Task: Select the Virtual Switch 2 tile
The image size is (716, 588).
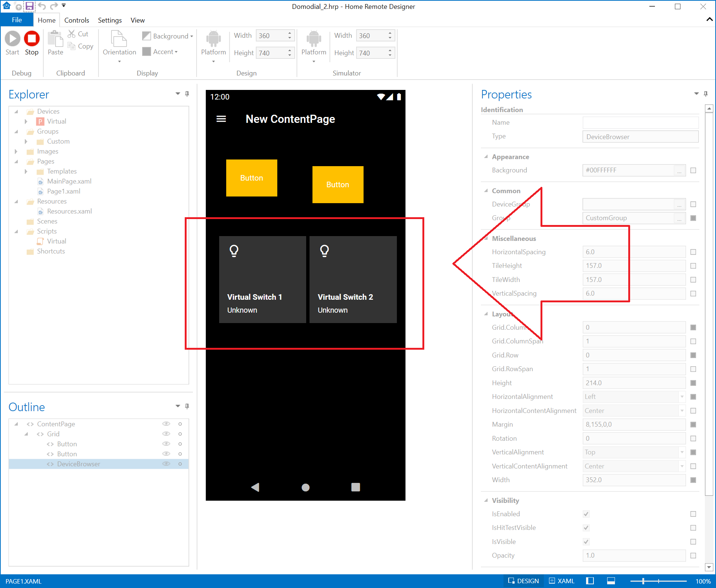Action: pos(353,279)
